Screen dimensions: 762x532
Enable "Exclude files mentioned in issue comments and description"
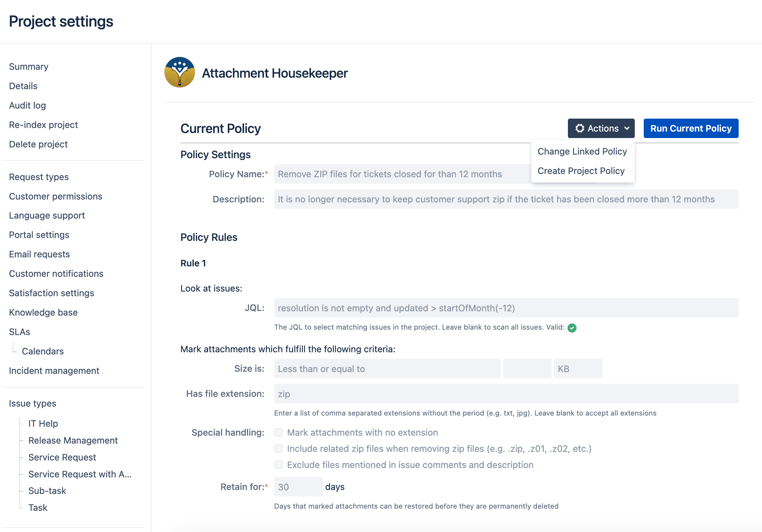(x=279, y=465)
